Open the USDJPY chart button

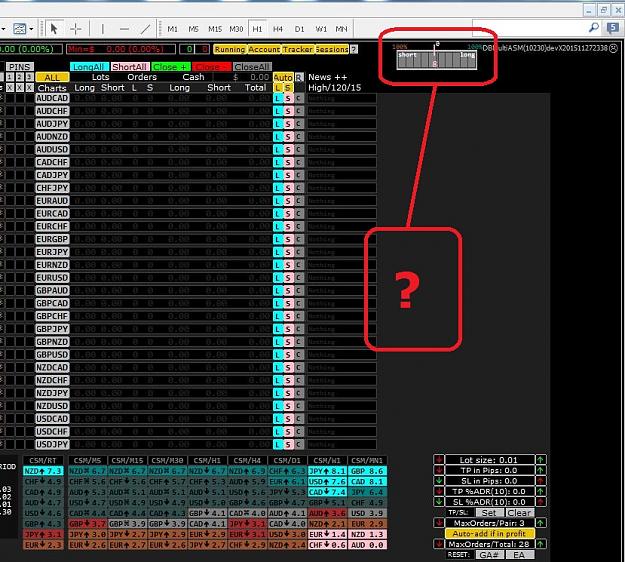(52, 444)
